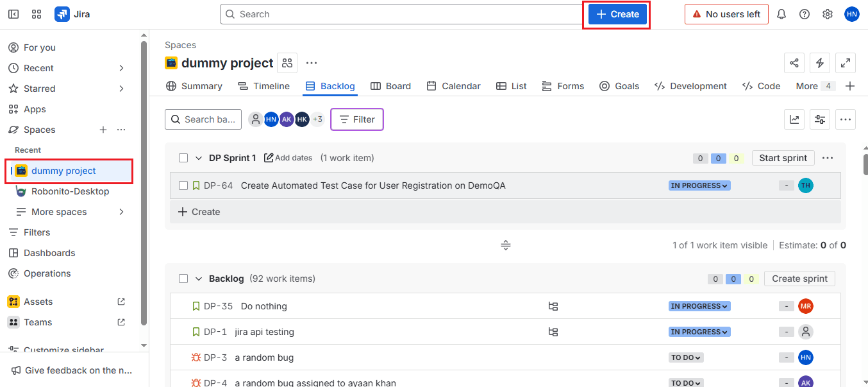
Task: Enter full screen with the expand icon
Action: 846,63
